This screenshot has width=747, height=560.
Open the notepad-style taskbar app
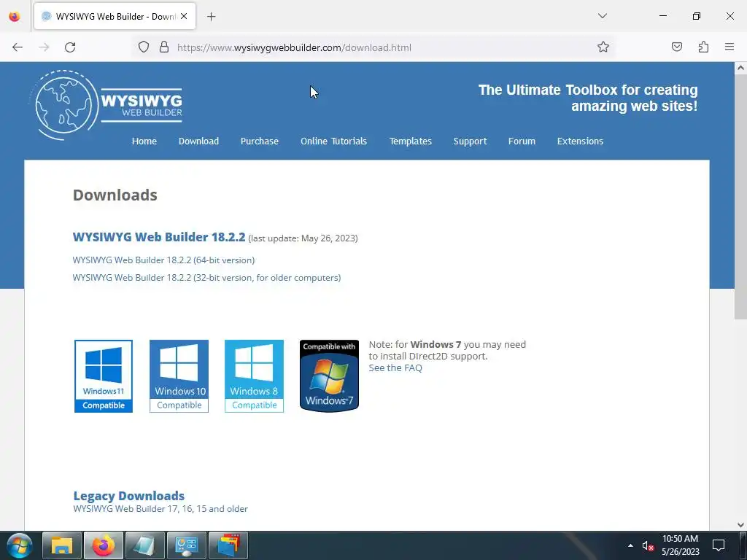click(145, 545)
